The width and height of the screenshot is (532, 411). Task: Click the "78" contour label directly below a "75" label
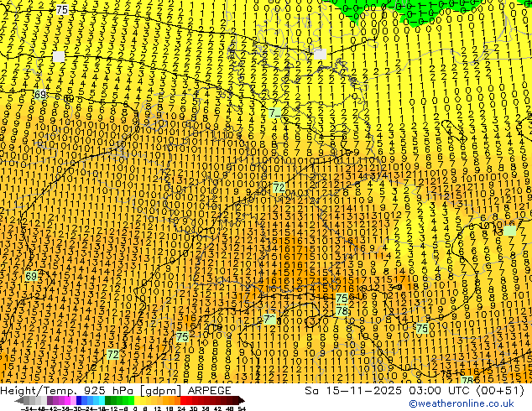(342, 310)
